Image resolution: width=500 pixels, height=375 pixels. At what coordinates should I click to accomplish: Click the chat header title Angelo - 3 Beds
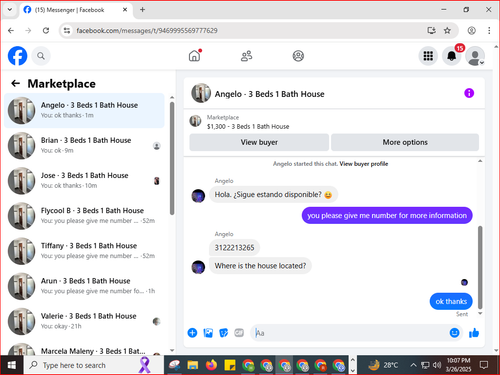click(x=269, y=94)
